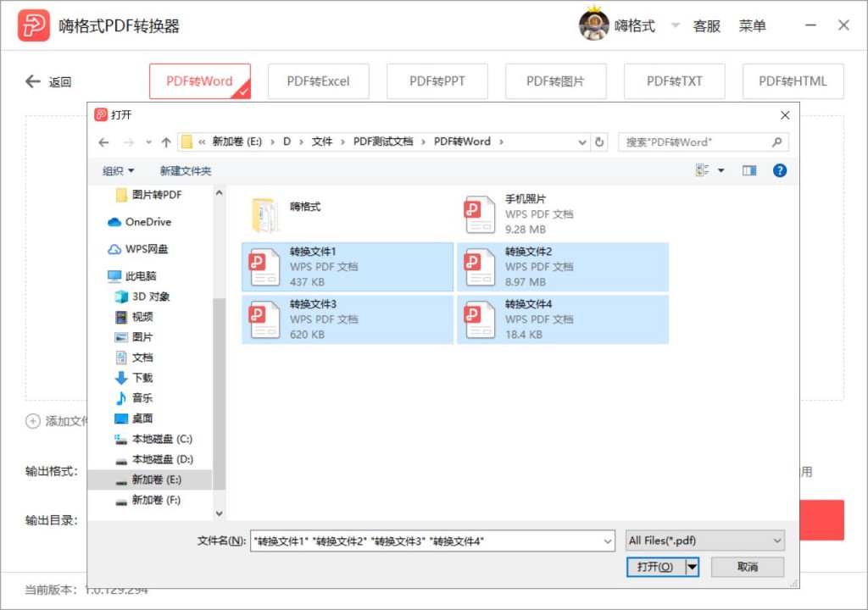Click the 取消 button
This screenshot has width=868, height=610.
(x=748, y=567)
